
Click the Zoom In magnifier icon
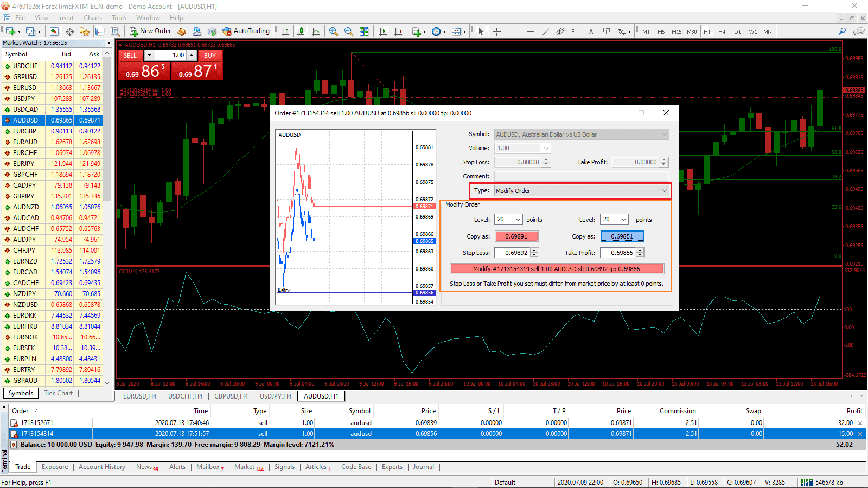pyautogui.click(x=334, y=31)
